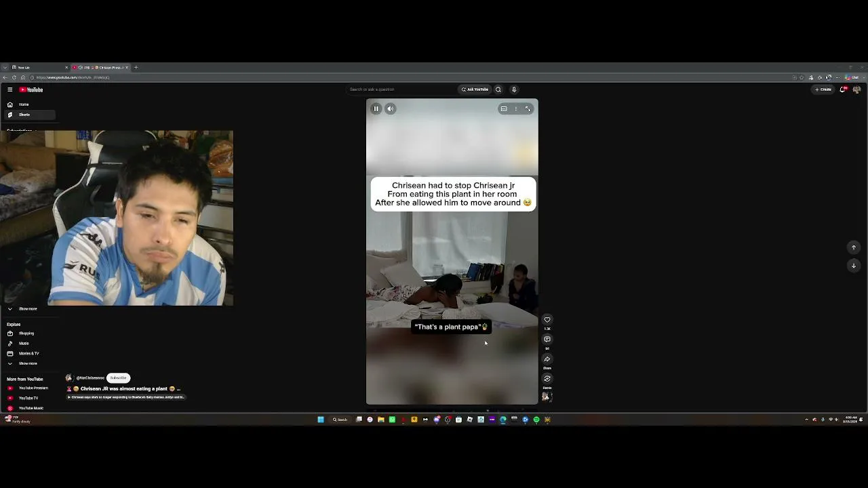Open browser Chat copilot button
Image resolution: width=868 pixels, height=488 pixels.
point(852,77)
